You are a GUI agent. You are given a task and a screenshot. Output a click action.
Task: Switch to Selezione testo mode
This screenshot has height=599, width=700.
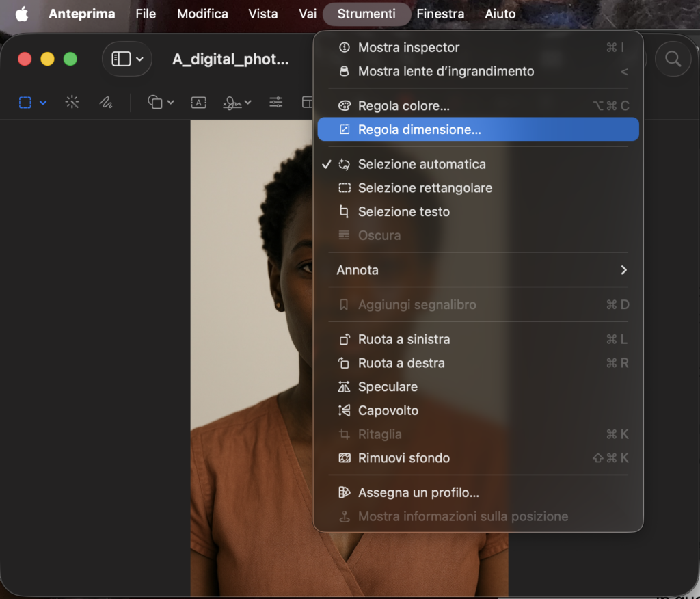coord(403,212)
